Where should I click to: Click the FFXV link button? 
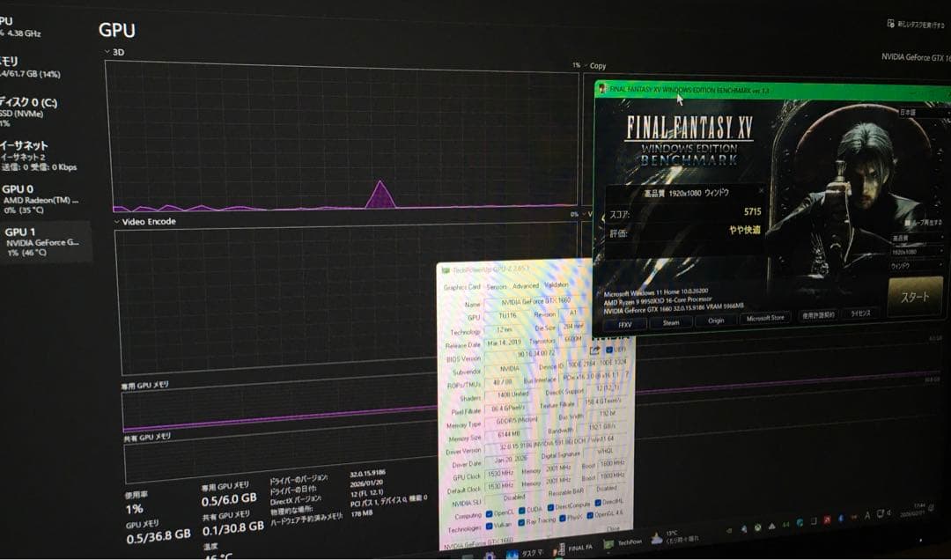click(624, 325)
